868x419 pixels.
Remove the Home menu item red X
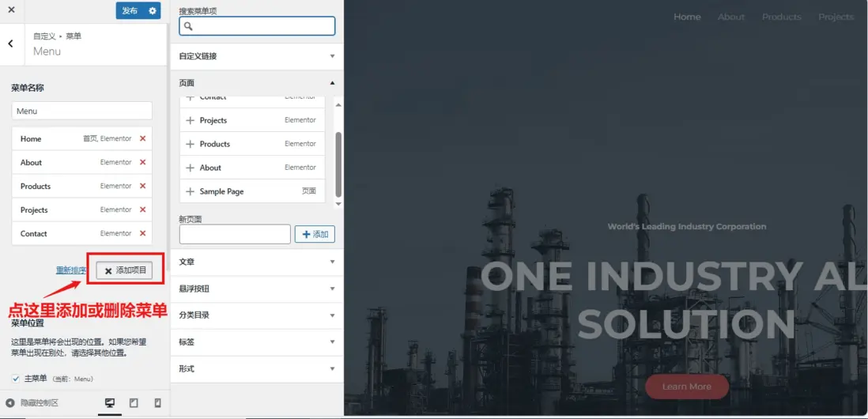143,138
